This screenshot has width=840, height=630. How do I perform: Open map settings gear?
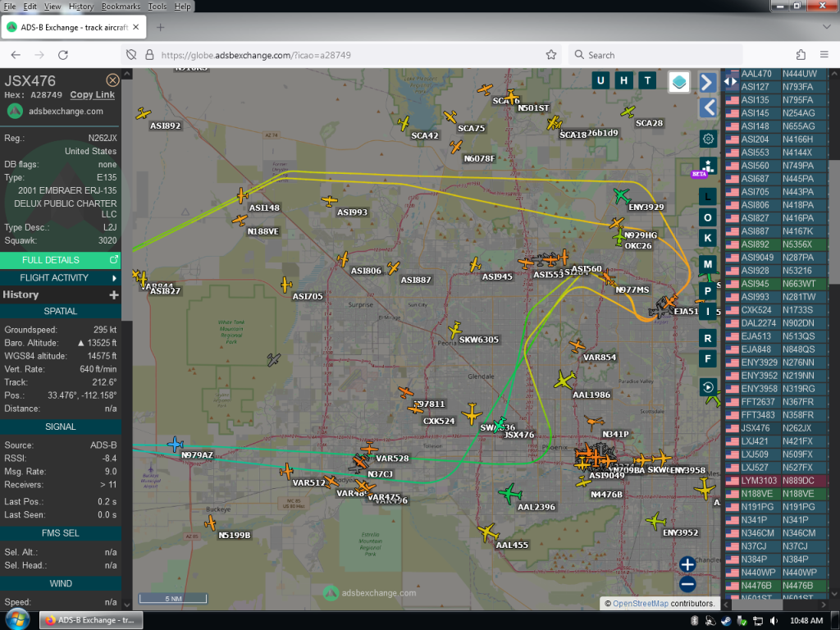[708, 139]
